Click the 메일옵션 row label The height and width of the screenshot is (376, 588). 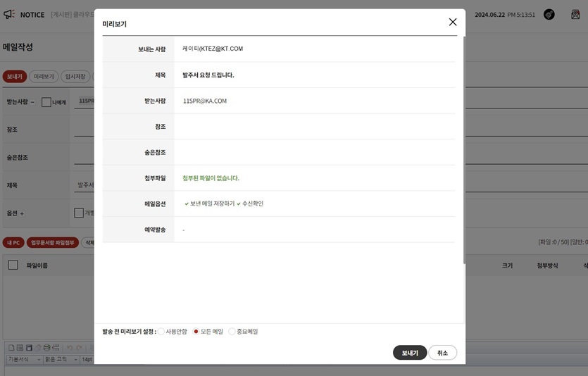pyautogui.click(x=155, y=204)
